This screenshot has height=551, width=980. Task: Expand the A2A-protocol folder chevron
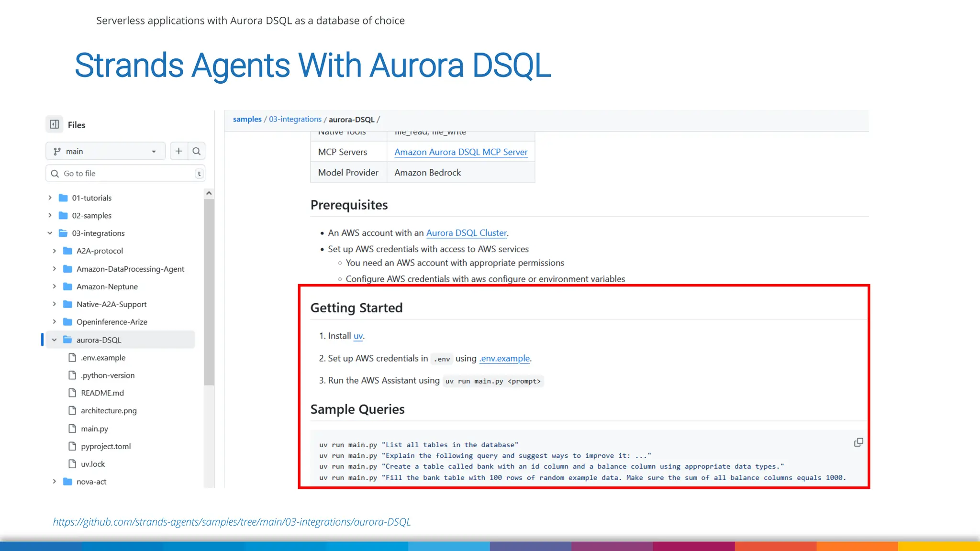[54, 251]
